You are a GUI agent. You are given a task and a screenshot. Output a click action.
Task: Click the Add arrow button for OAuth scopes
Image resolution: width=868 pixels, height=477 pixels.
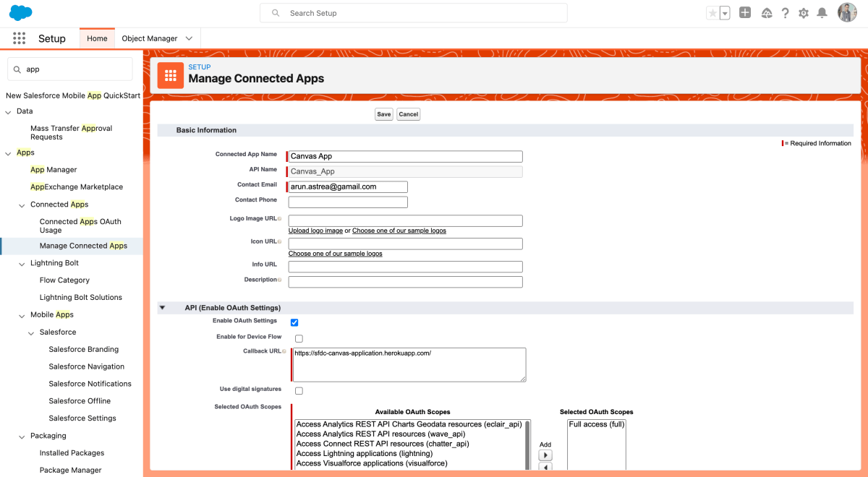(x=545, y=455)
